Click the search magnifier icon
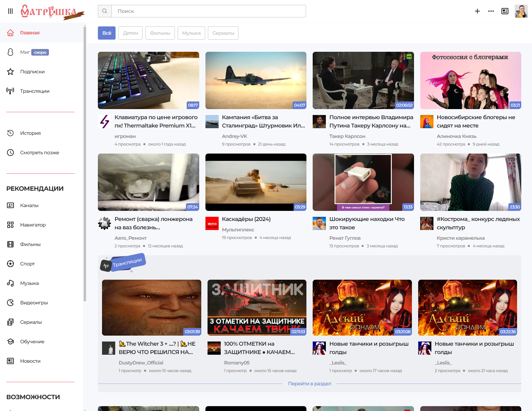The width and height of the screenshot is (532, 411). [x=104, y=11]
